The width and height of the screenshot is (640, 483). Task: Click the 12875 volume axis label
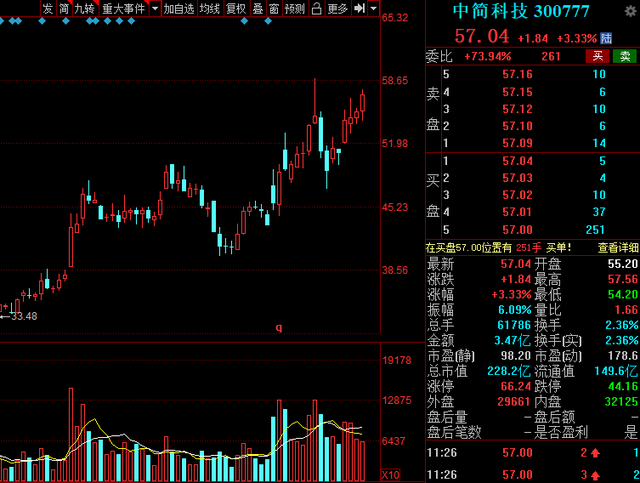397,400
